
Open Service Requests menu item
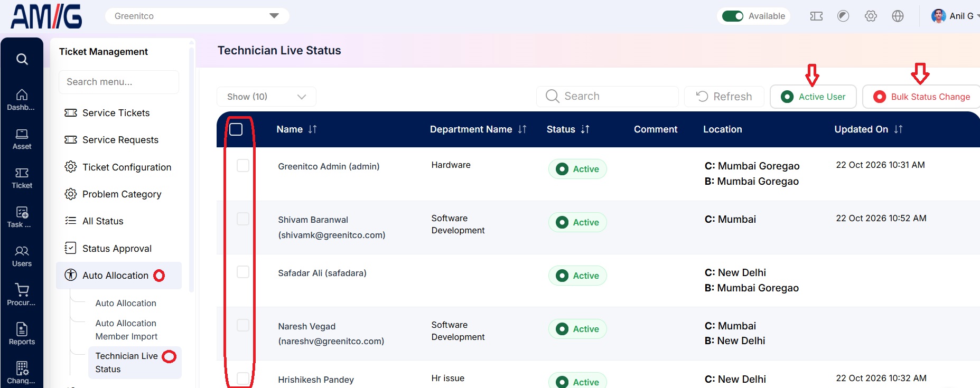120,140
